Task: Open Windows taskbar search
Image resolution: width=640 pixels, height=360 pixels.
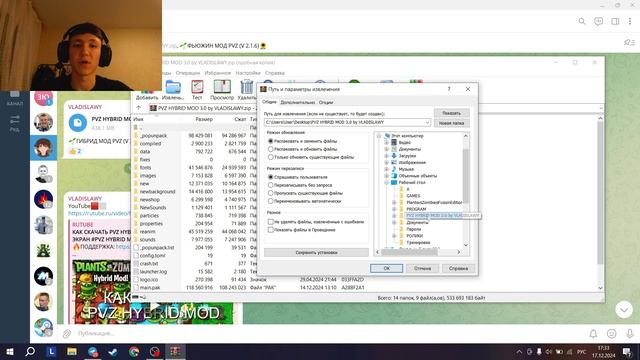Action: (x=30, y=351)
